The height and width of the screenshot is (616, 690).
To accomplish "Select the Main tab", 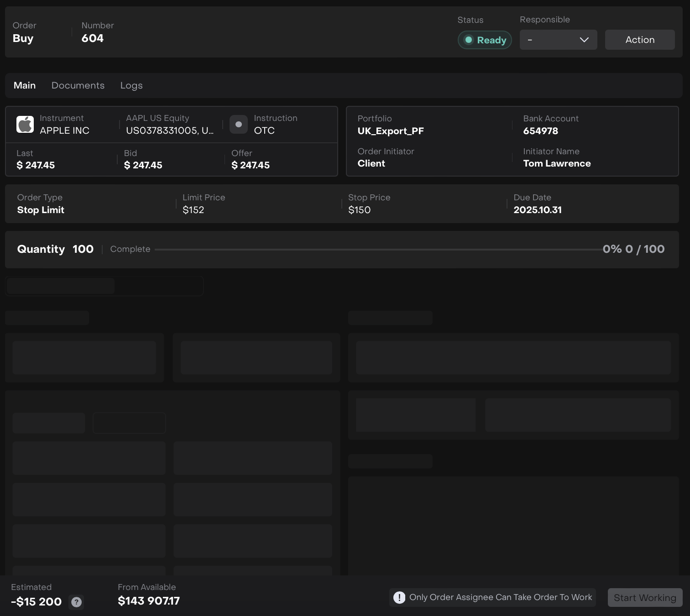I will (25, 85).
